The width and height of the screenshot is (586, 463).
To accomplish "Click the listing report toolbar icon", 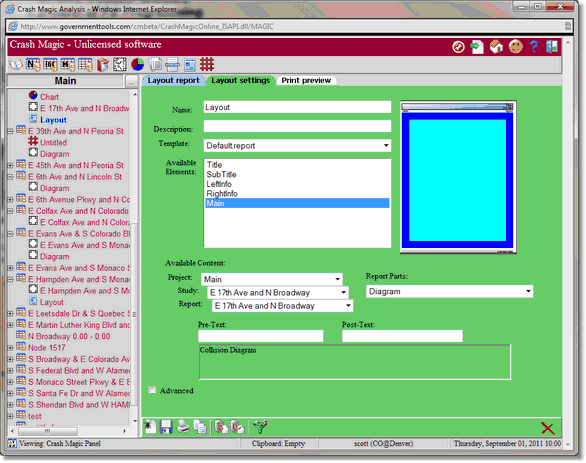I will (172, 65).
